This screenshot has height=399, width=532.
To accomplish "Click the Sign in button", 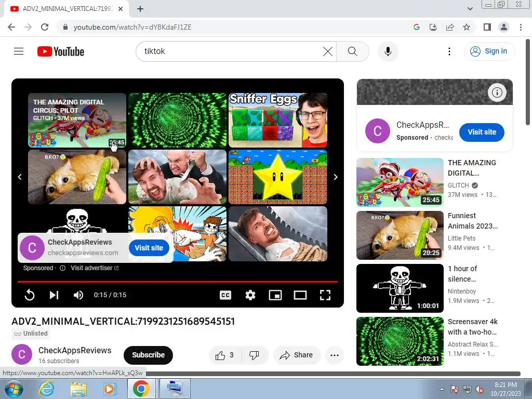I will pyautogui.click(x=489, y=51).
